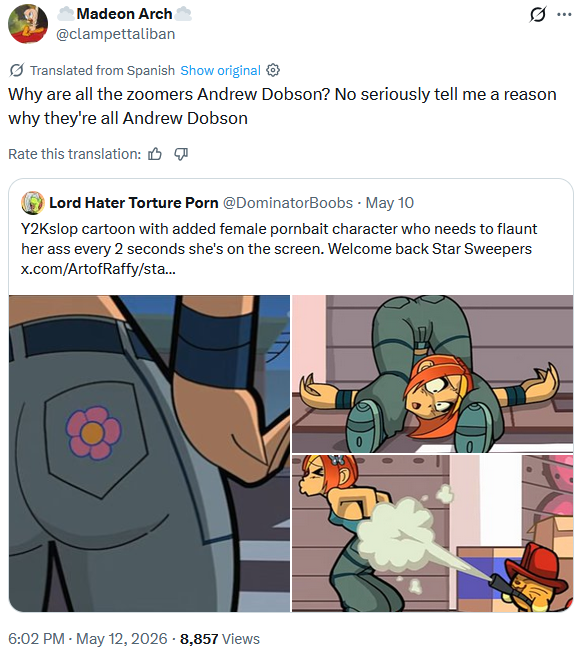Open the top-right cartoon image
Screen dimensions: 583x656
(x=432, y=374)
